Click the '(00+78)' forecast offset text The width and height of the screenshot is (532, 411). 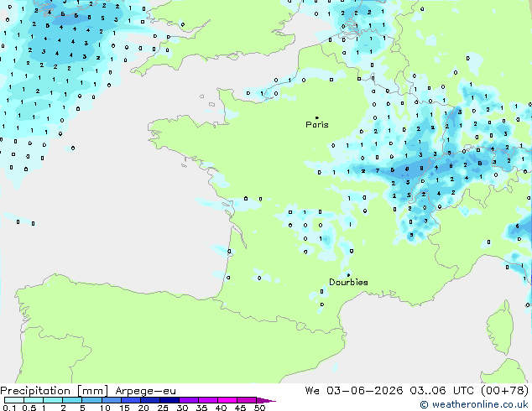pos(505,391)
